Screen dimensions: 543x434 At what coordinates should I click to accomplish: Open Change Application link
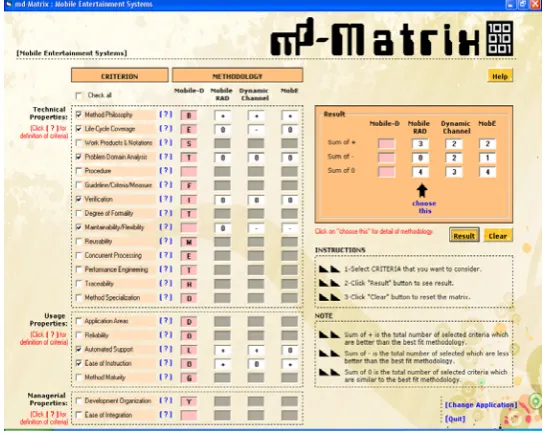(481, 405)
